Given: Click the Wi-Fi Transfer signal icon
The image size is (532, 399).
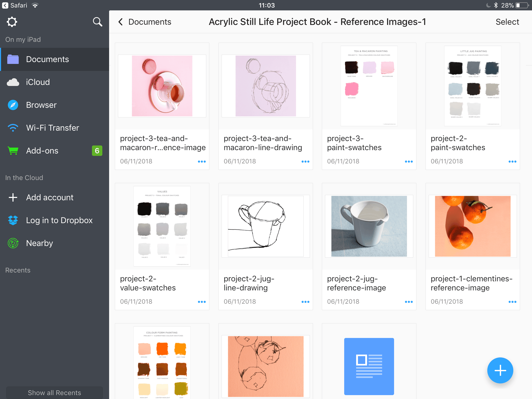Looking at the screenshot, I should [x=13, y=128].
